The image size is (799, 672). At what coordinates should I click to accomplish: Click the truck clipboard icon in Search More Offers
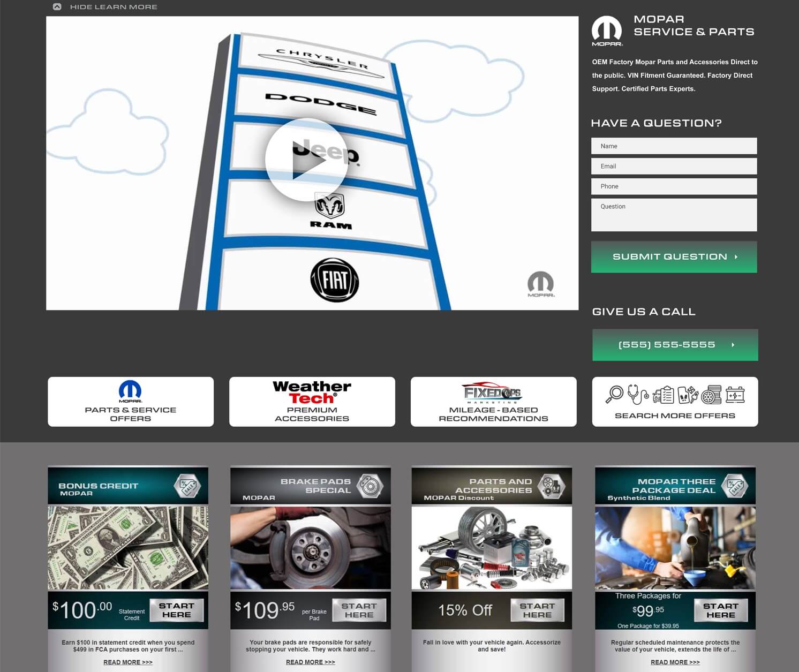(x=664, y=395)
